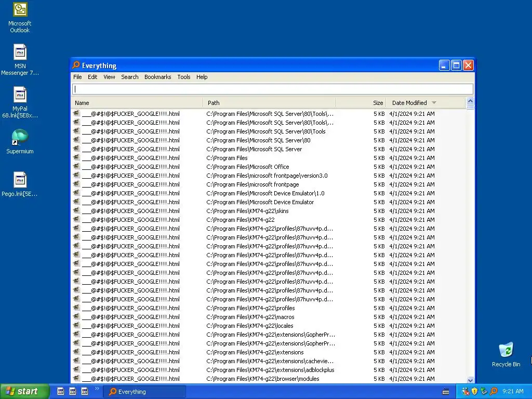Select the Recycle Bin icon
Viewport: 532px width, 399px height.
(506, 354)
